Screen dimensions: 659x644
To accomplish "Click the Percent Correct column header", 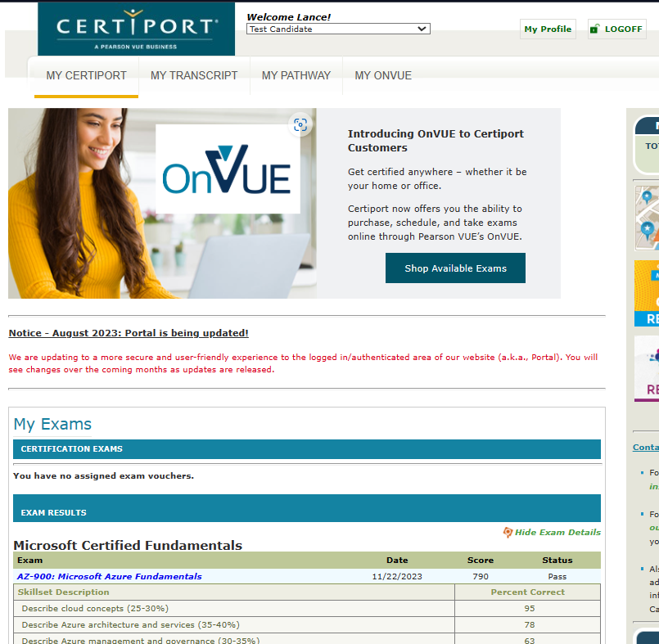I will [527, 592].
